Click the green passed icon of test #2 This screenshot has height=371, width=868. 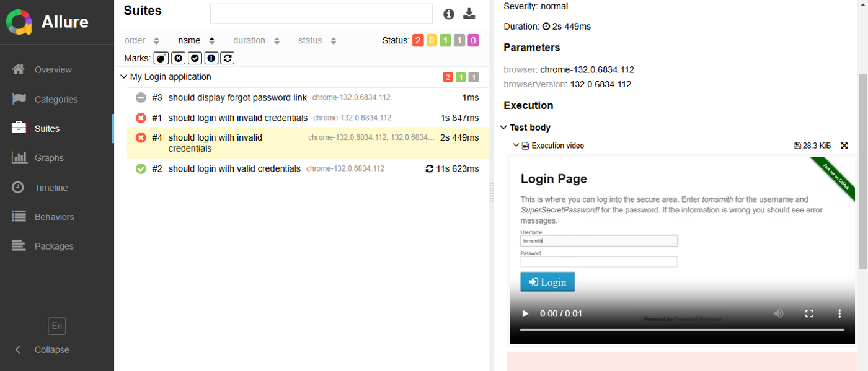[x=141, y=168]
